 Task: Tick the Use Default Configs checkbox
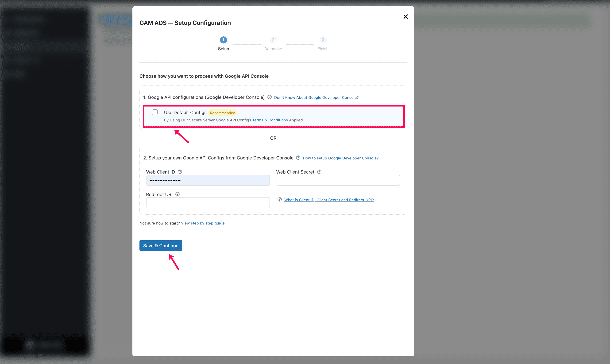[155, 112]
